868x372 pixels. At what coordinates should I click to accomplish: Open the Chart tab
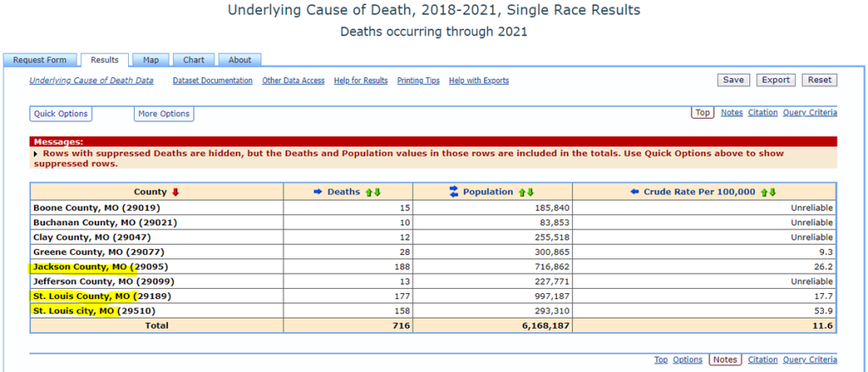[x=194, y=60]
